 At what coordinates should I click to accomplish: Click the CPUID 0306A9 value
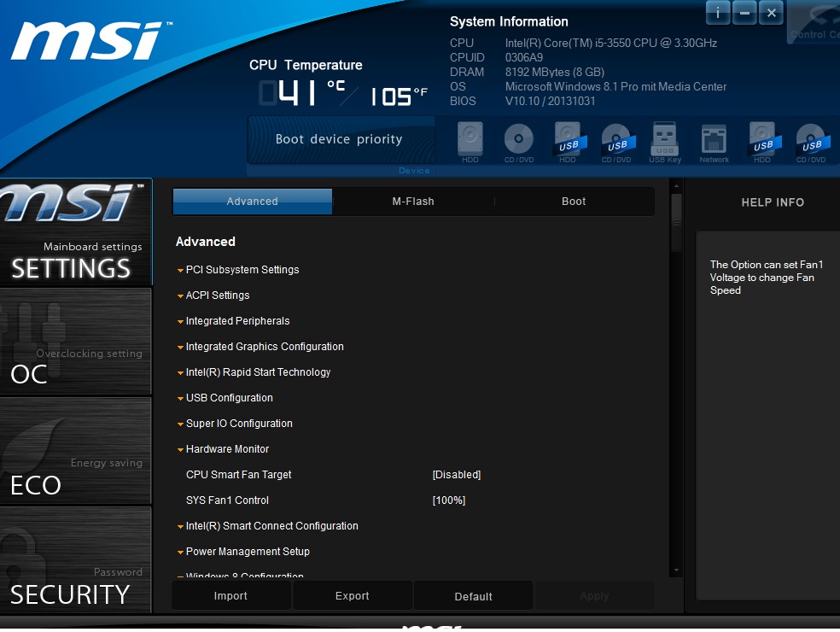coord(523,58)
